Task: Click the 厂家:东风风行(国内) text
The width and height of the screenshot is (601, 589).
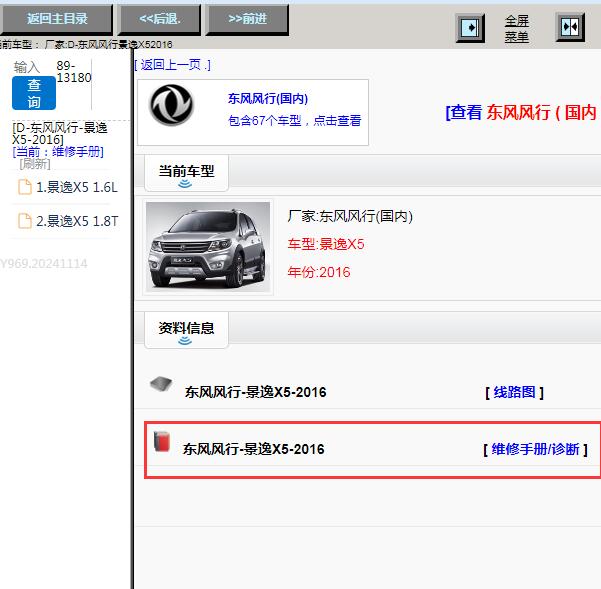Action: [x=350, y=216]
